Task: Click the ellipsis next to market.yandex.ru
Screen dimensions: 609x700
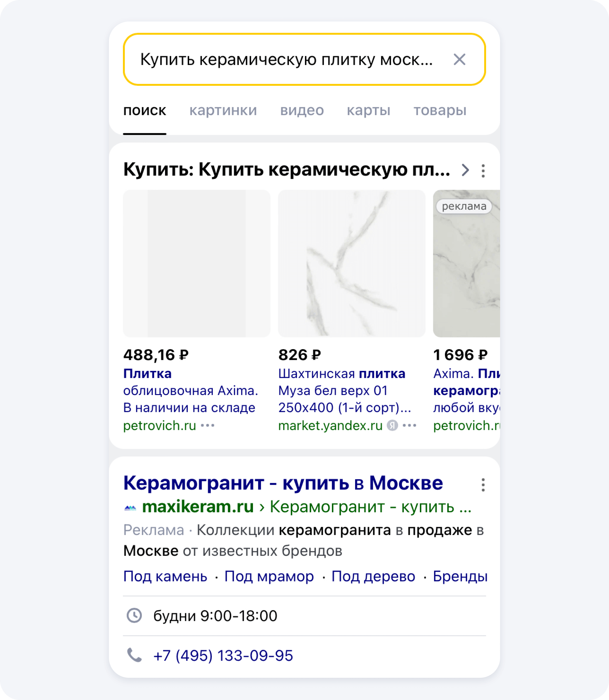Action: point(409,425)
